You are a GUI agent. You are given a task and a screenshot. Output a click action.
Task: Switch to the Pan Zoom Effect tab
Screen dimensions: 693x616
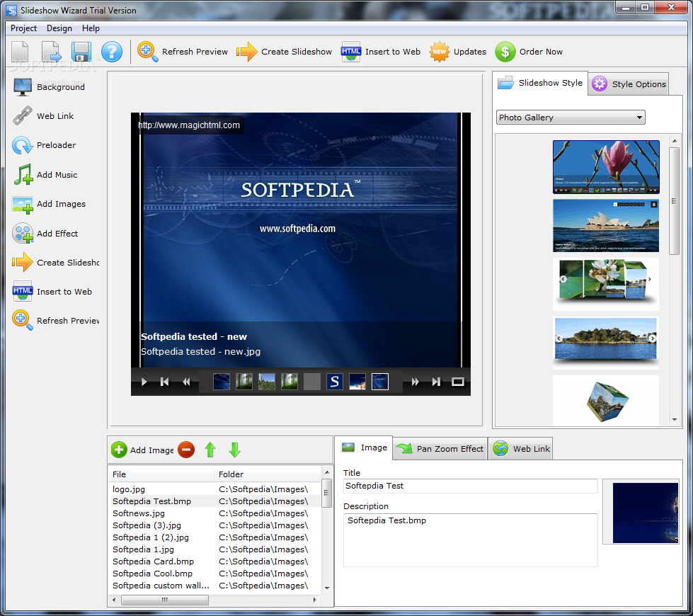[x=440, y=449]
